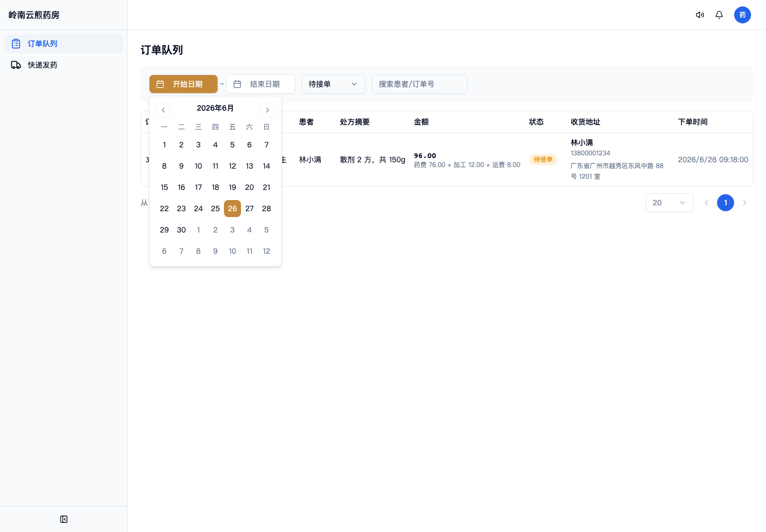Click the 处方摘要 column header

[355, 122]
